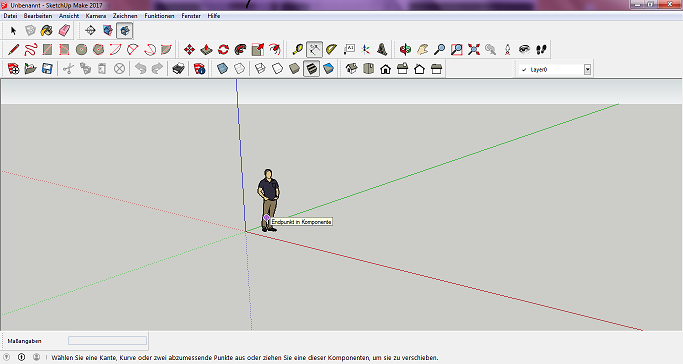
Task: Choose the Protractor tool
Action: 331,49
